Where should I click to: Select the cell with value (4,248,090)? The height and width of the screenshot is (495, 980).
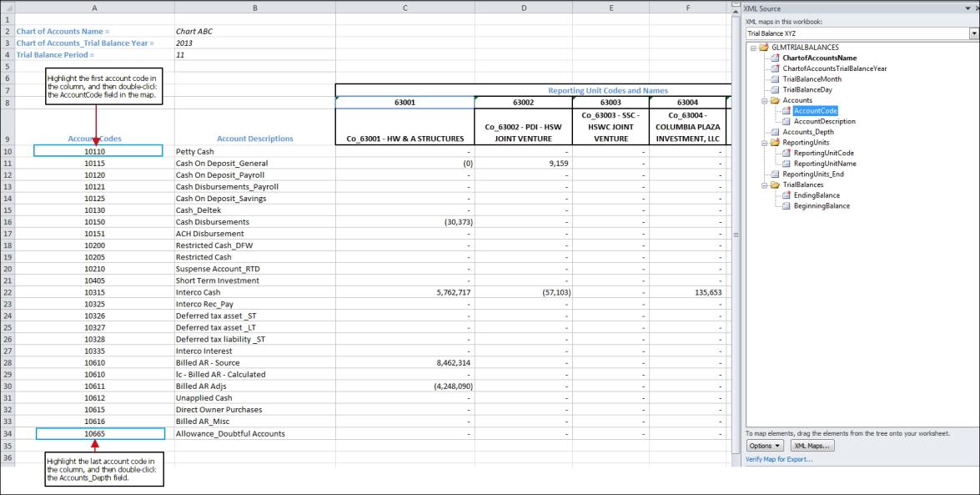click(x=405, y=386)
